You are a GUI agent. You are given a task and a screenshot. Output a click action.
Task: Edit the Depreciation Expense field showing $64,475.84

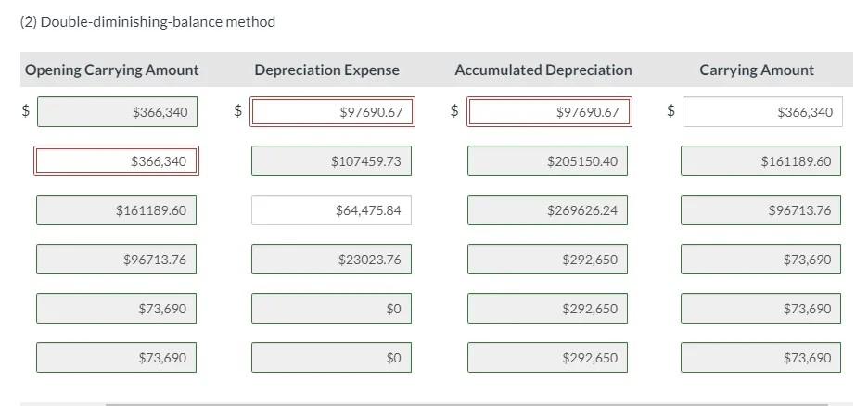coord(331,210)
